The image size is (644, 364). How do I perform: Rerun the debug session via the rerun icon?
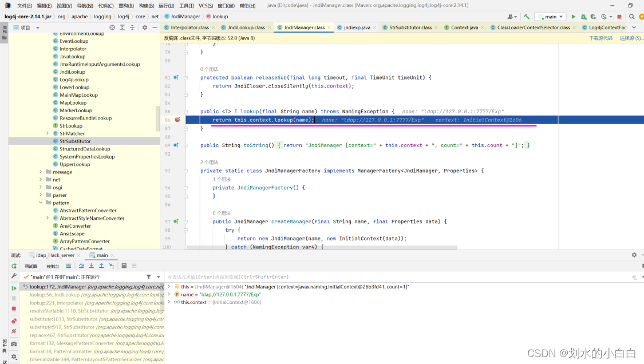[x=14, y=266]
